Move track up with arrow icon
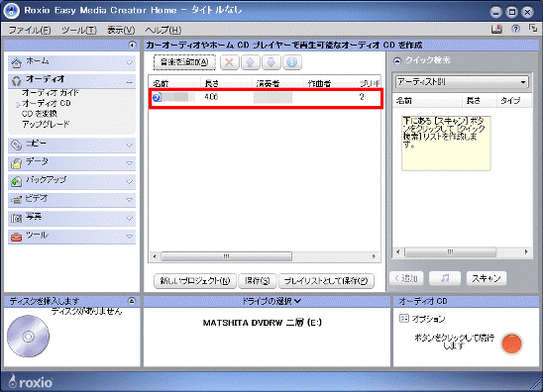The height and width of the screenshot is (392, 543). click(250, 62)
